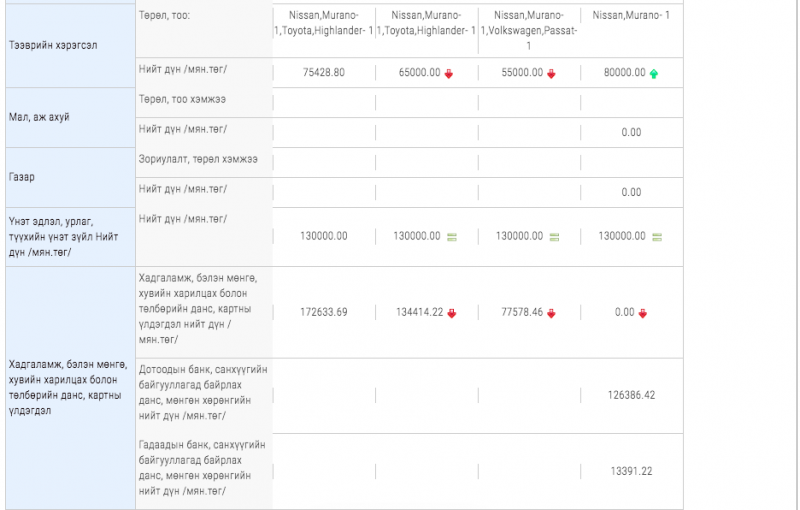
Task: Click the equals icon in last 130000.00 cell
Action: tap(657, 237)
